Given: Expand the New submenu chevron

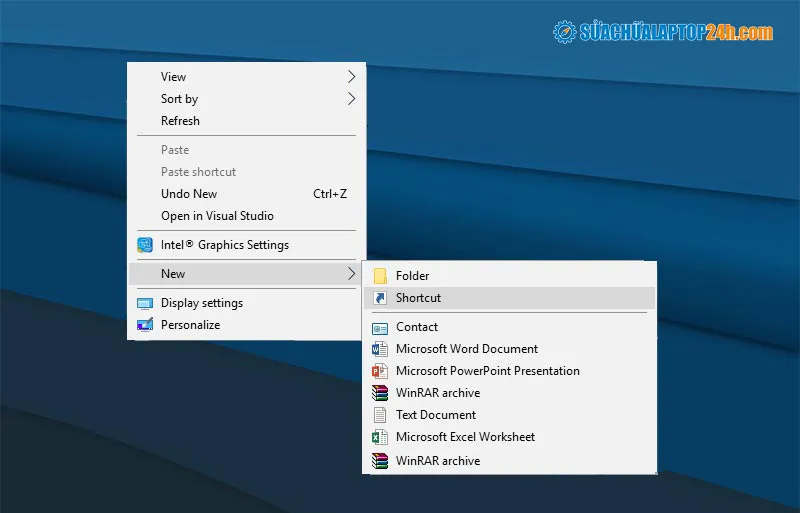Looking at the screenshot, I should (x=351, y=274).
